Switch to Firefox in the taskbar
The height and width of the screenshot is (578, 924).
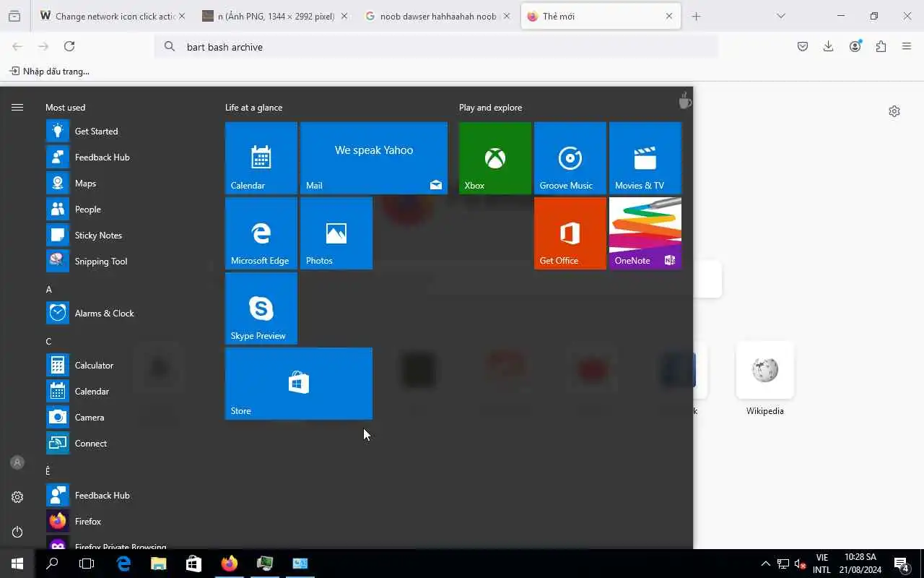coord(230,564)
